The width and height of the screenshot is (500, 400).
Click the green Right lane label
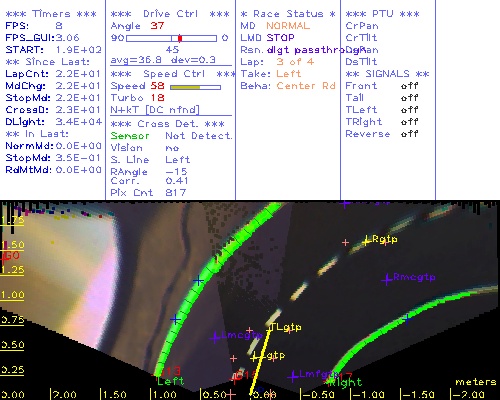[x=347, y=382]
